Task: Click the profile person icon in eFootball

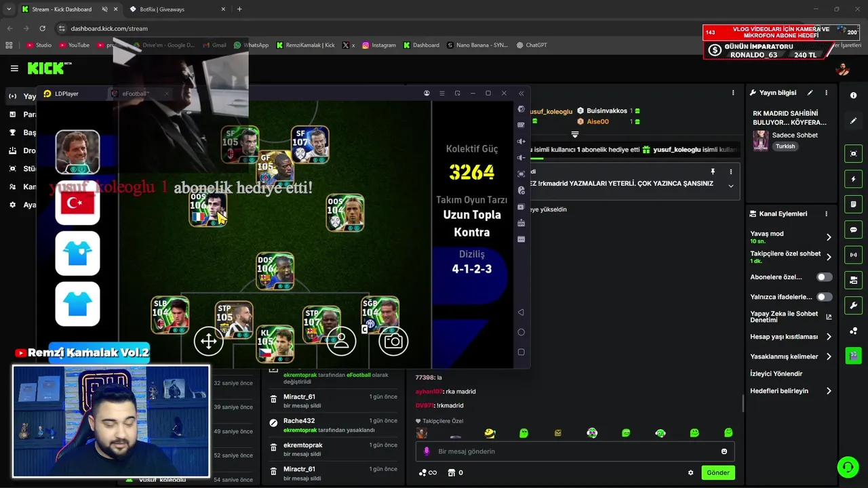Action: click(341, 341)
